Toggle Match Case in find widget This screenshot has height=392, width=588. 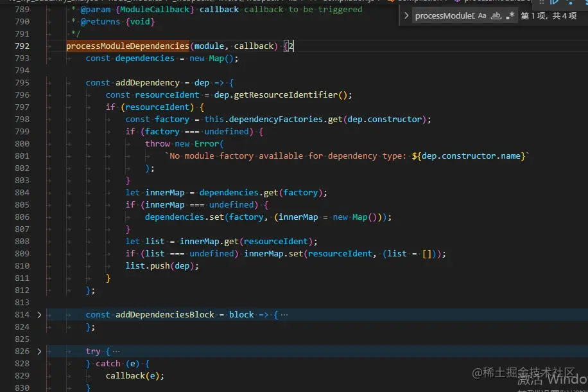[x=482, y=16]
